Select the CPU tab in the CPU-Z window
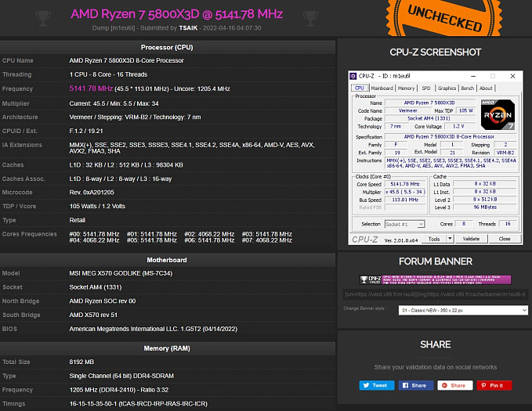Screen dimensions: 532x411 click(x=360, y=88)
